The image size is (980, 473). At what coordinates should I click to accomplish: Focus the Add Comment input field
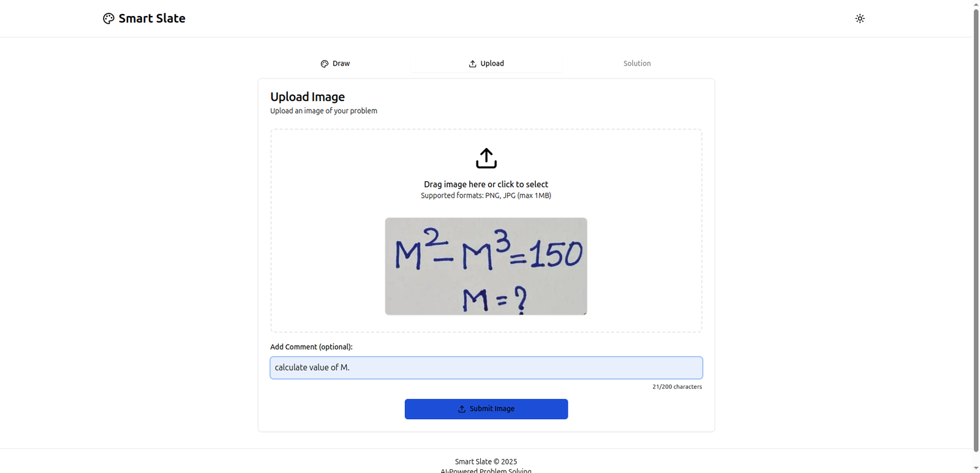(486, 368)
